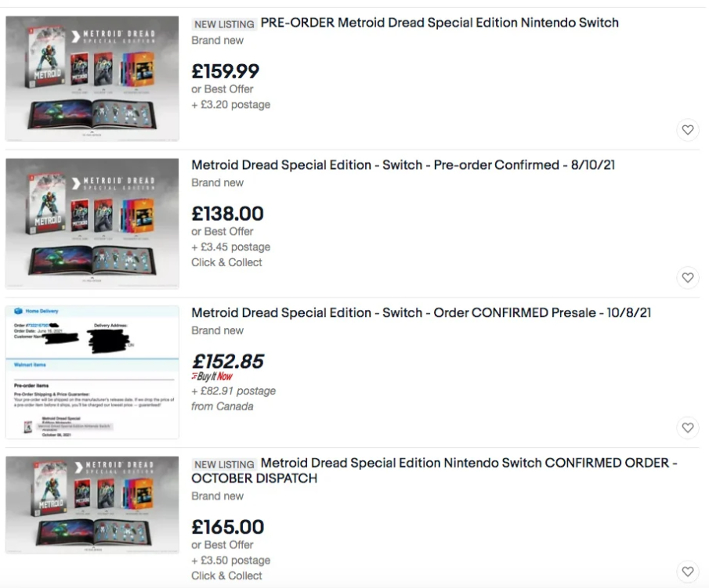Image resolution: width=709 pixels, height=588 pixels.
Task: Click the £152.85 price
Action: click(227, 362)
